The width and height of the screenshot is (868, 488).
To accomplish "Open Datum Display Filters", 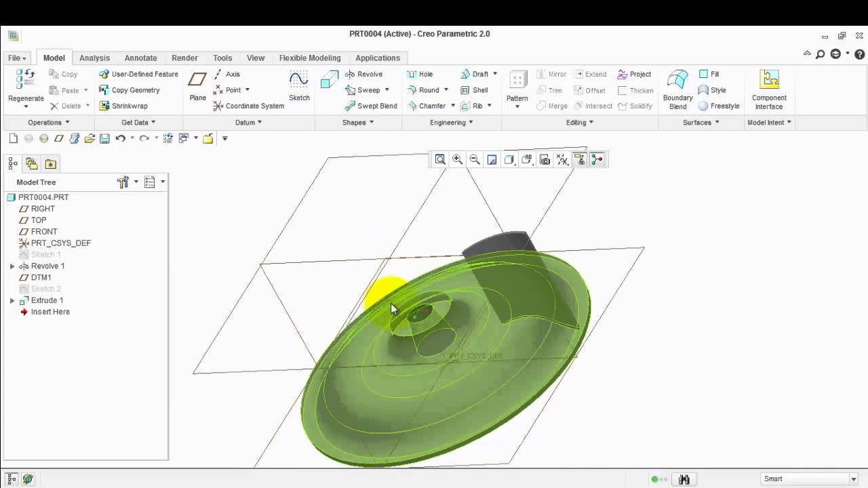I will [562, 159].
